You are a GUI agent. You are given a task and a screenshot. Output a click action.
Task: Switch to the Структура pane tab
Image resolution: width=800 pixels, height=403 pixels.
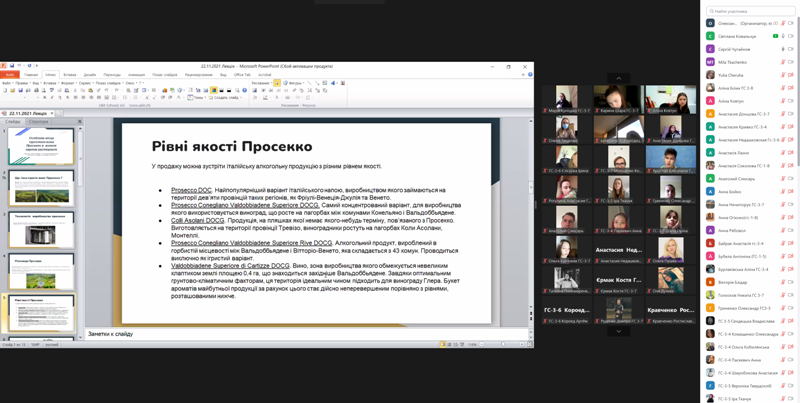pos(38,121)
